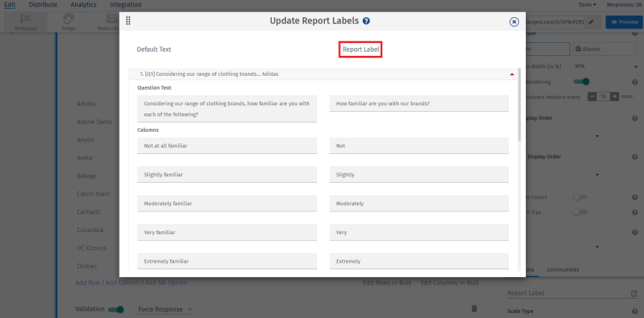Enable the Colors toggle switch
Screen dimensions: 644x318
579,197
